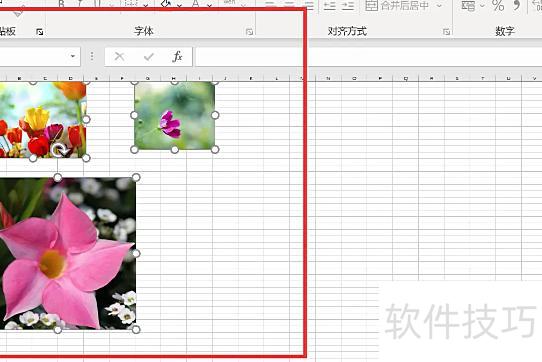
Task: Expand the Fill Color dropdown arrow
Action: [x=179, y=5]
